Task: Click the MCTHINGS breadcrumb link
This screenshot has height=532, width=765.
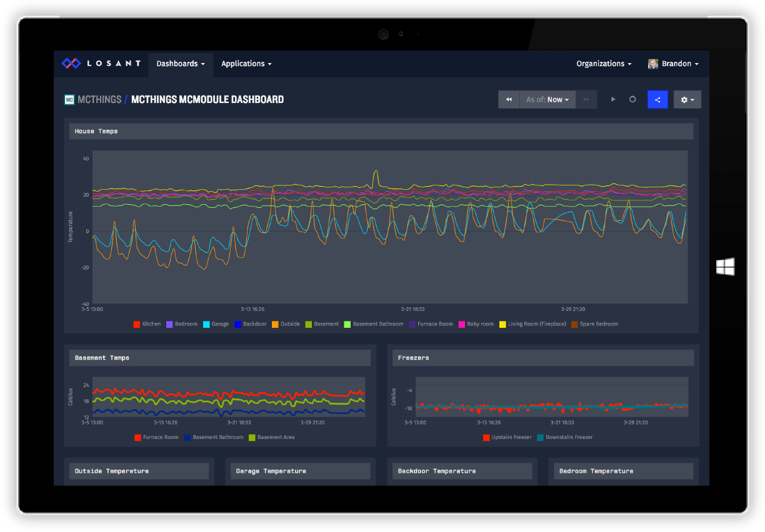Action: tap(99, 99)
